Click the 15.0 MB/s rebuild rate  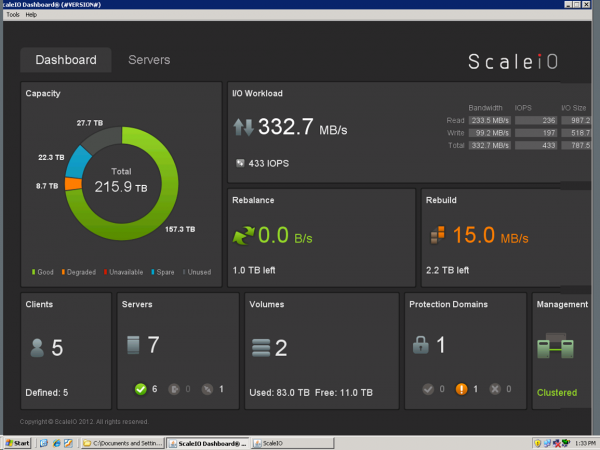coord(490,235)
